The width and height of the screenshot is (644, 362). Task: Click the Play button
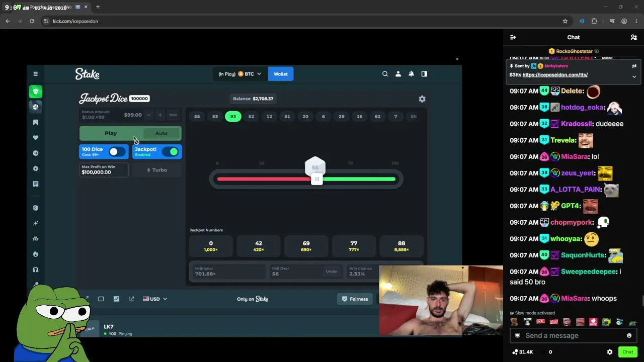[x=111, y=133]
